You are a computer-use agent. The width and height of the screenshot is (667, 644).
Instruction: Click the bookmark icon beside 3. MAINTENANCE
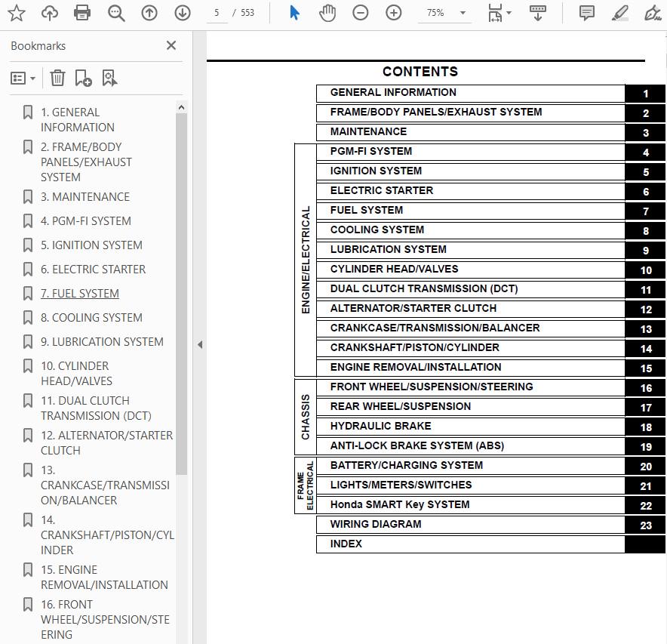pyautogui.click(x=28, y=196)
